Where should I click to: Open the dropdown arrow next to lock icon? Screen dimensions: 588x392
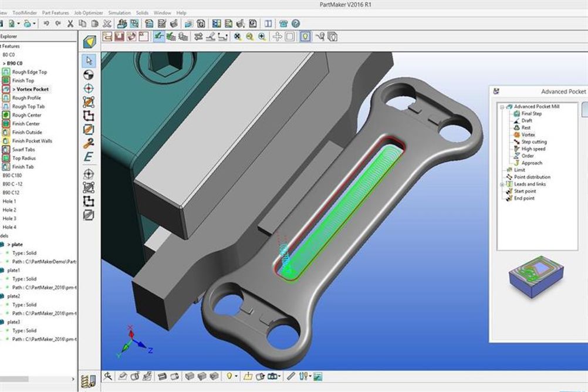point(34,23)
